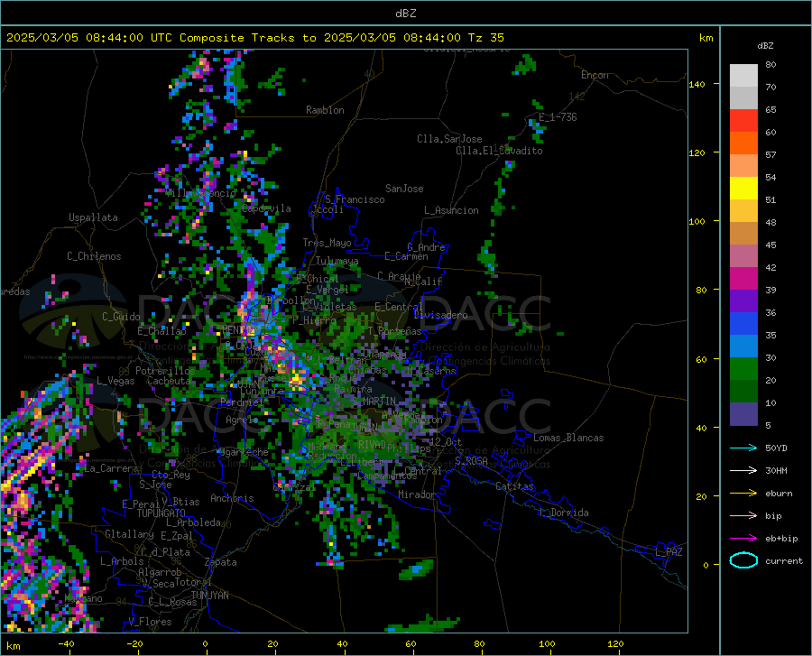812x656 pixels.
Task: Click the pink bip arrow in the legend
Action: [743, 516]
